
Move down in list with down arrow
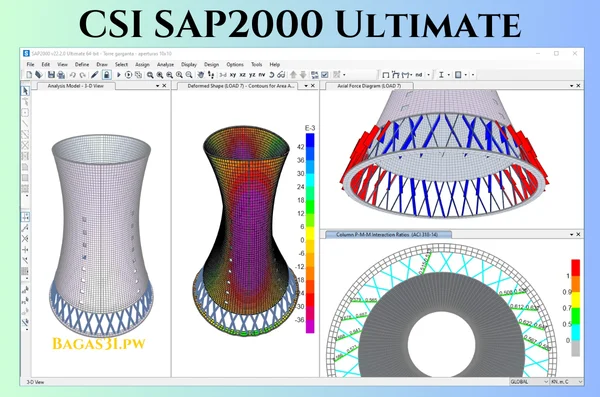click(303, 75)
